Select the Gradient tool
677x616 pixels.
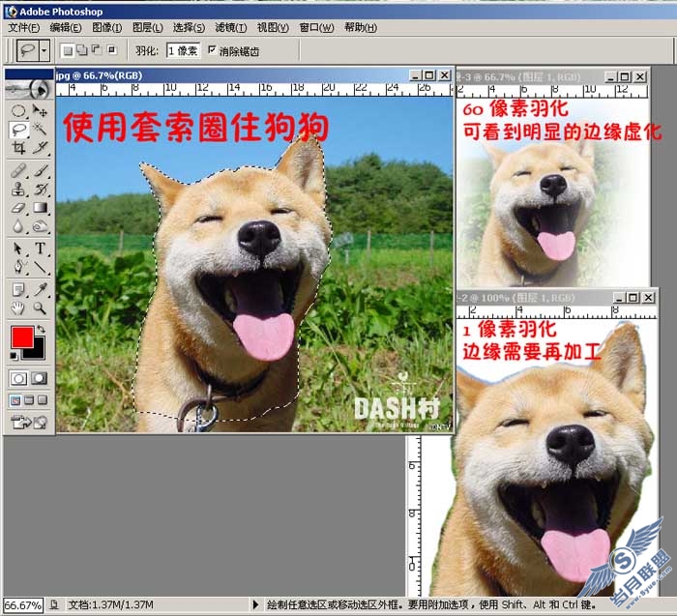[x=41, y=208]
